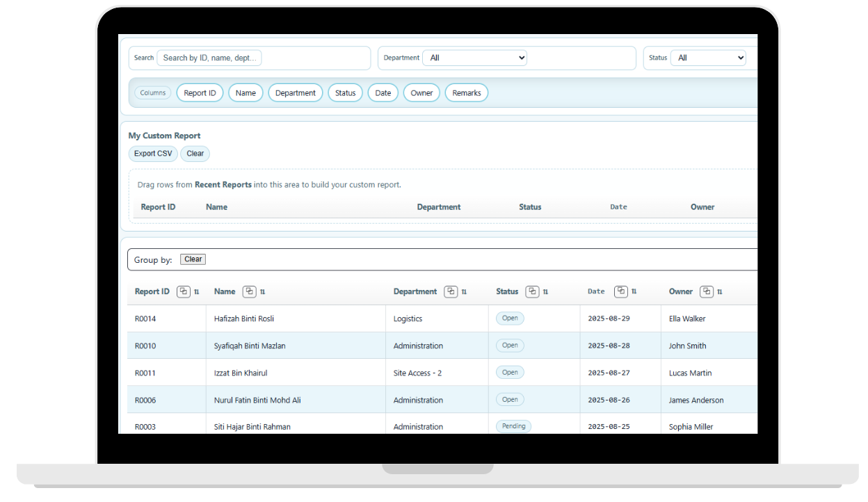Viewport: 868px width, 502px height.
Task: Sort the Report ID column with its sort icon
Action: tap(195, 291)
